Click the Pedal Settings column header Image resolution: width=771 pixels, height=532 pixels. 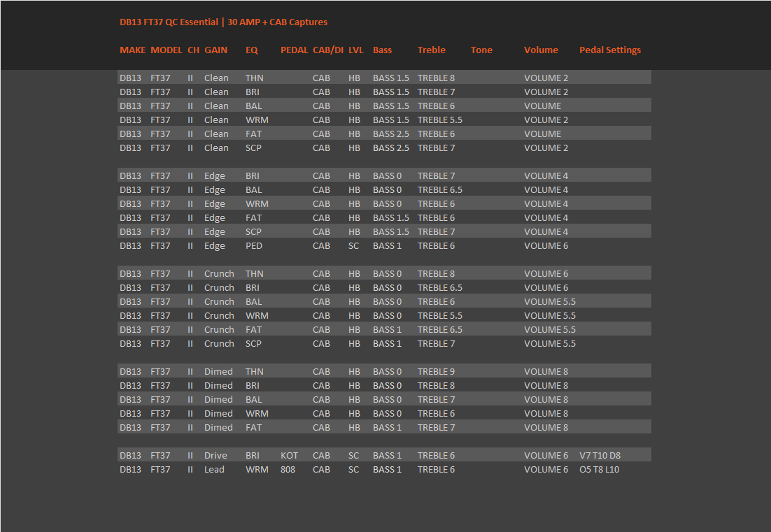tap(609, 50)
